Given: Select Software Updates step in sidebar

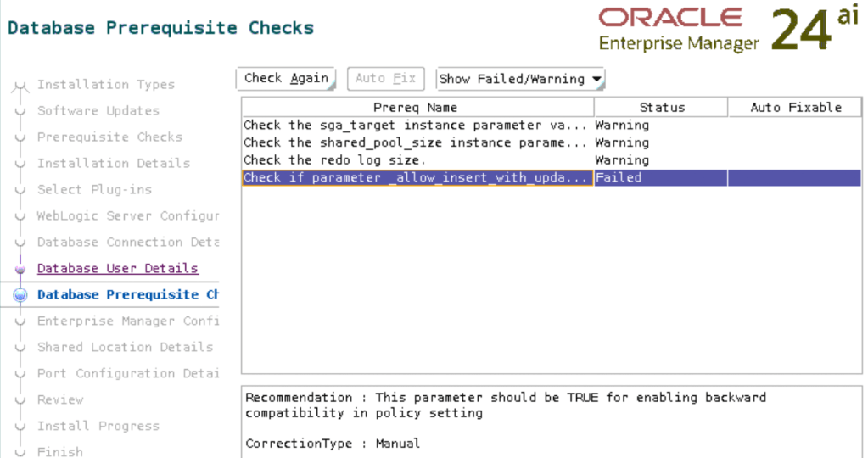Looking at the screenshot, I should click(x=98, y=111).
